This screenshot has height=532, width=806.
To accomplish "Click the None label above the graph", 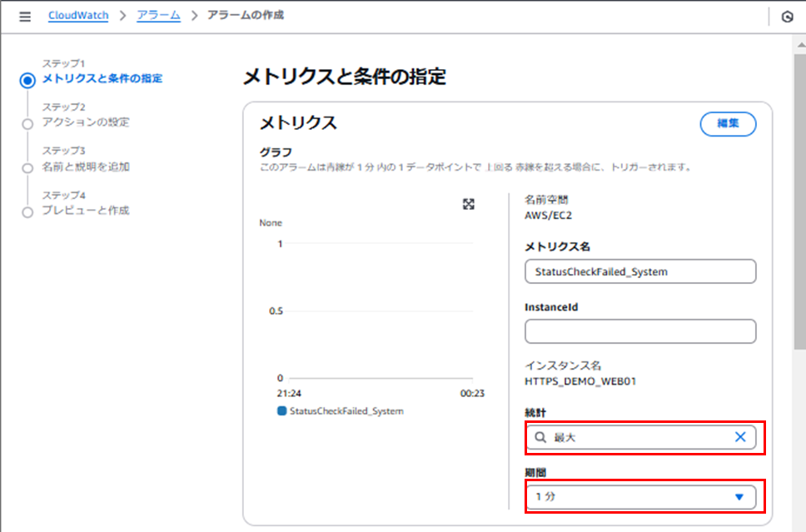I will pyautogui.click(x=271, y=222).
